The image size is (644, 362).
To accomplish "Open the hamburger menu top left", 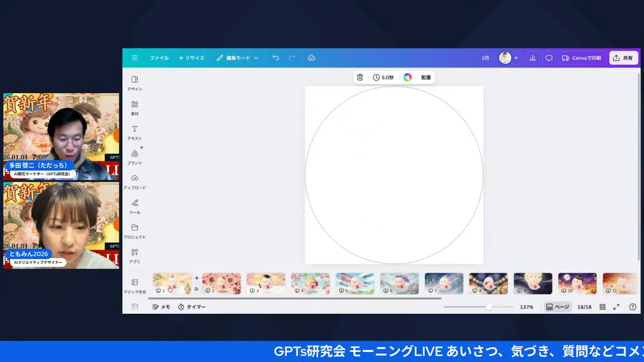I will [134, 58].
